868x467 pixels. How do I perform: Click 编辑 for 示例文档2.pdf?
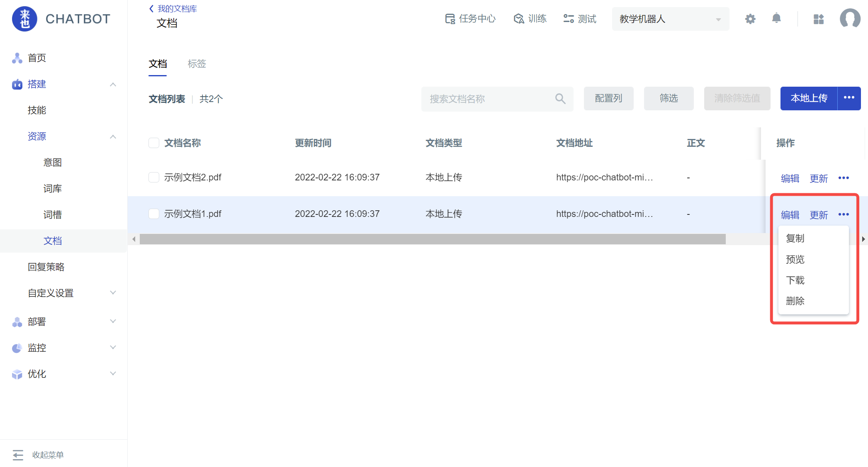pyautogui.click(x=790, y=178)
